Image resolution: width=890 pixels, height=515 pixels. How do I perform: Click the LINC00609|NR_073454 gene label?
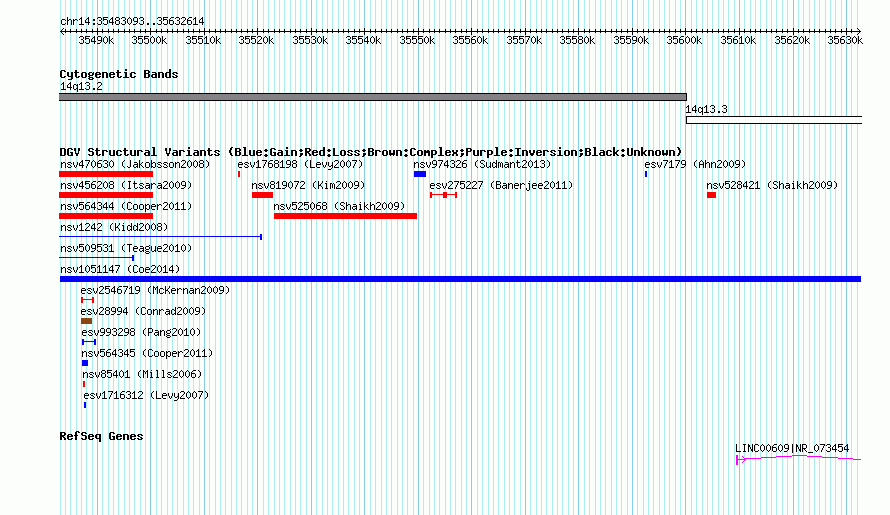(x=792, y=448)
